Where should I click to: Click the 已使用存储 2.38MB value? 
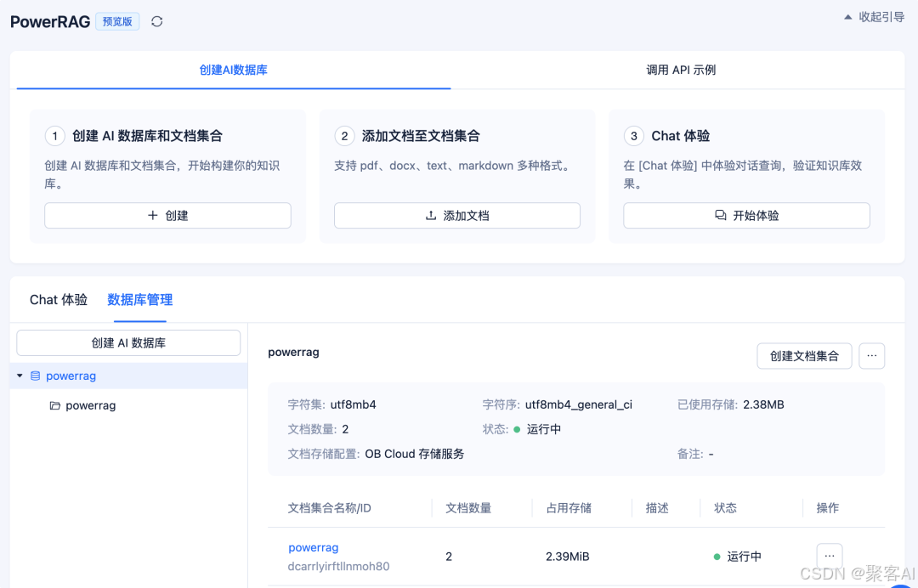point(763,404)
